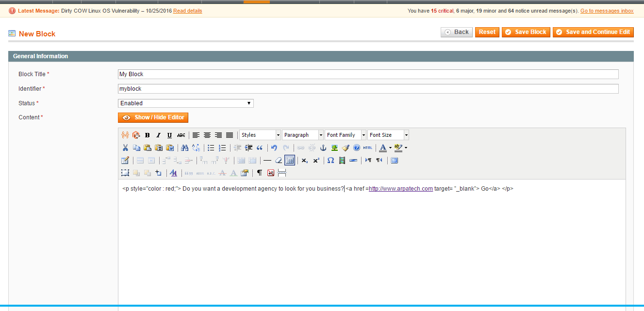Image resolution: width=644 pixels, height=311 pixels.
Task: Insert anchor using the anchor icon
Action: tap(323, 148)
